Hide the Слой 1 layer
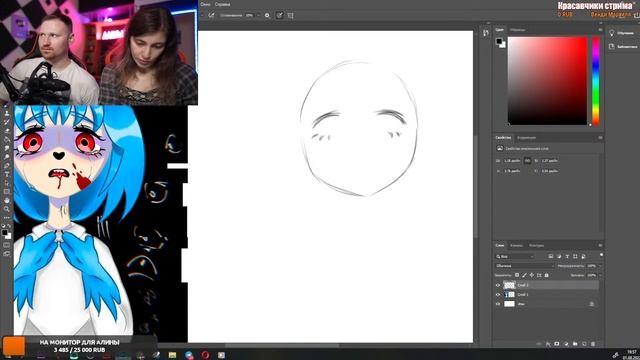 coord(498,295)
